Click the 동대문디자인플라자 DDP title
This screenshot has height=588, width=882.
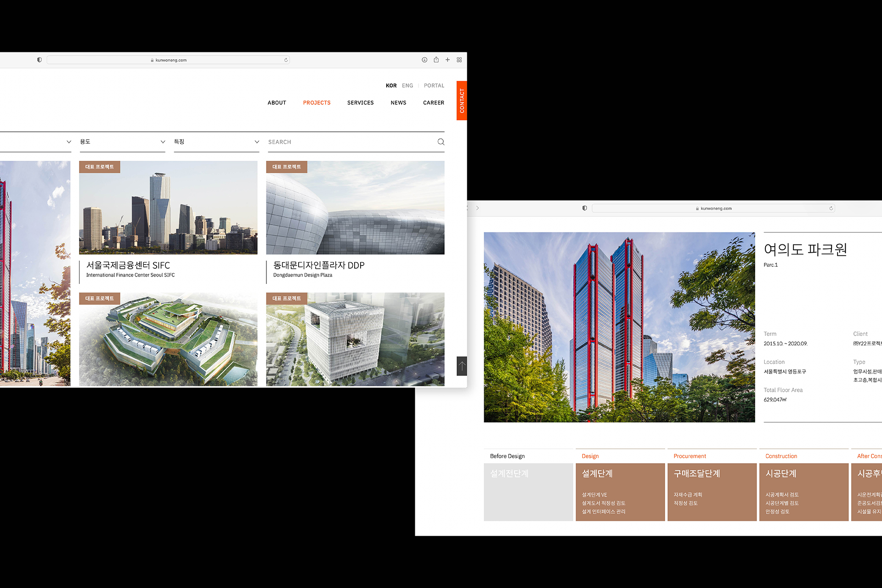[x=319, y=266]
